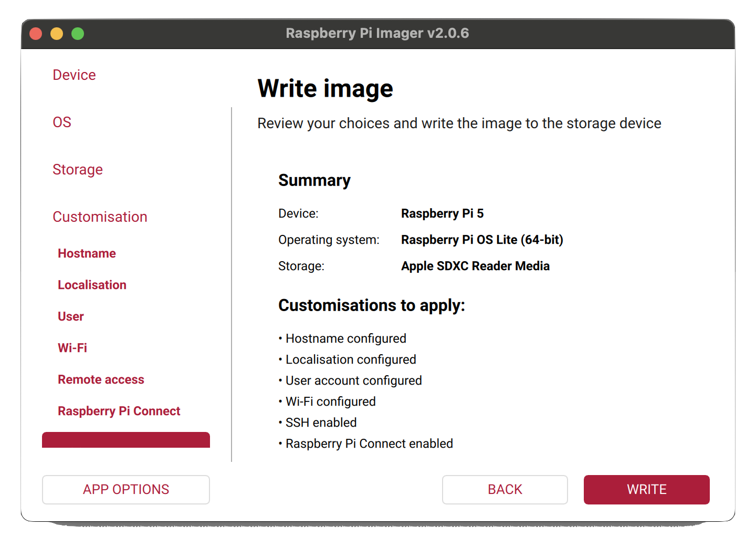The height and width of the screenshot is (536, 756).
Task: Open the Remote access settings
Action: click(101, 379)
